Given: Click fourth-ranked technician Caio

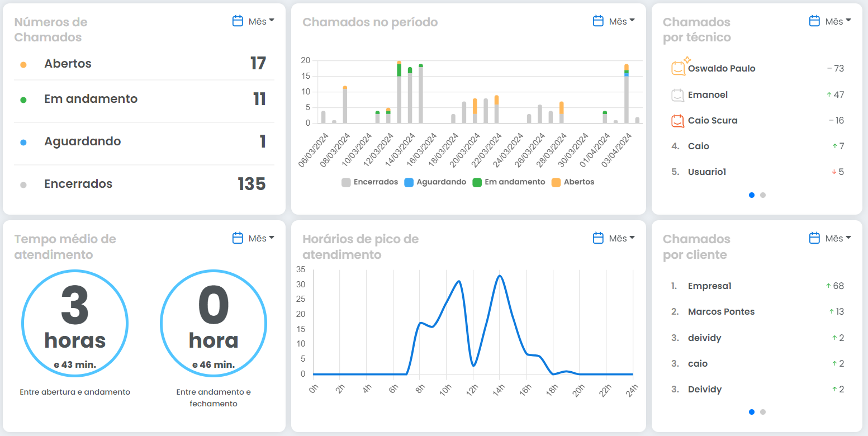Looking at the screenshot, I should (x=699, y=146).
